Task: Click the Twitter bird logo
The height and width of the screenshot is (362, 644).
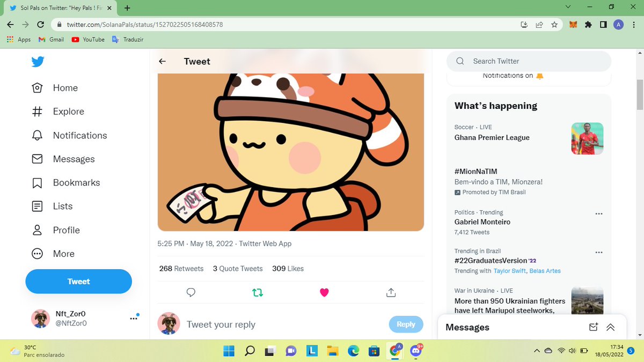Action: [x=38, y=62]
